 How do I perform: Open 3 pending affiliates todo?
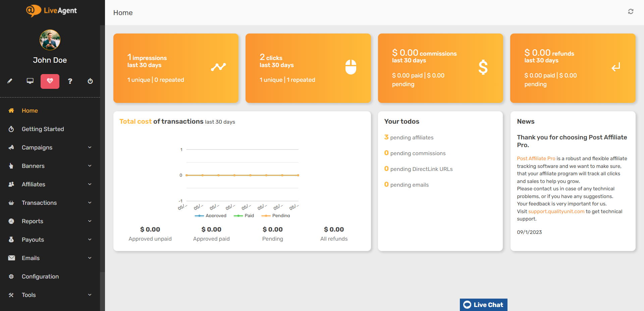point(409,137)
